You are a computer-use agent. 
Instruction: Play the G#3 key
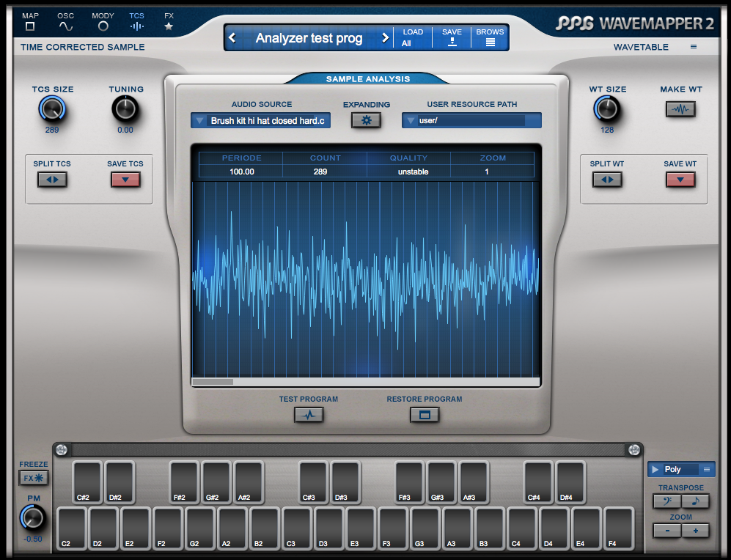click(441, 482)
